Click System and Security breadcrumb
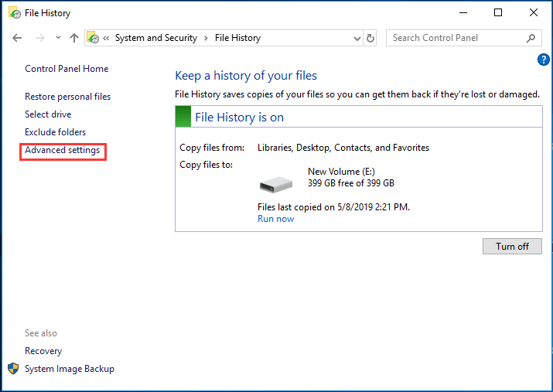Viewport: 553px width, 392px height. pos(156,38)
